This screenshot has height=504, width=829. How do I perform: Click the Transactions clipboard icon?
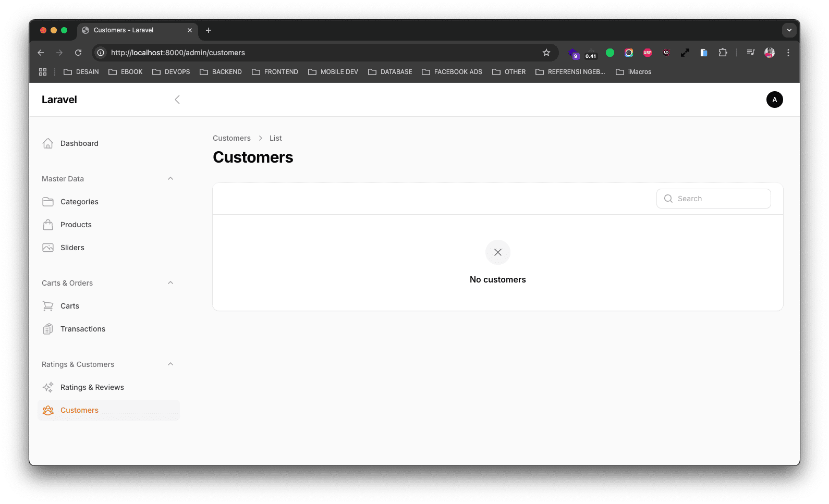(48, 329)
